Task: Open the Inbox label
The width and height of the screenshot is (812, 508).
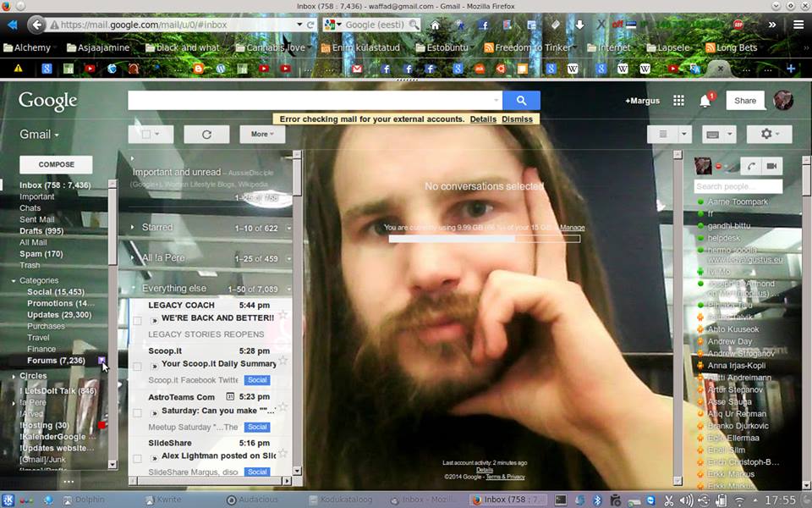Action: [55, 185]
